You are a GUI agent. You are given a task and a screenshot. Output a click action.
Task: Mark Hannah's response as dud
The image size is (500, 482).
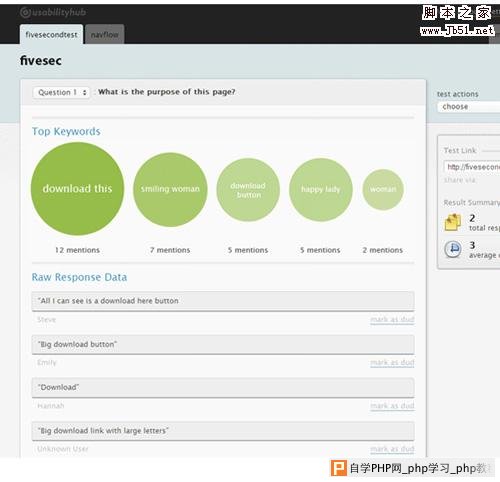coord(392,406)
